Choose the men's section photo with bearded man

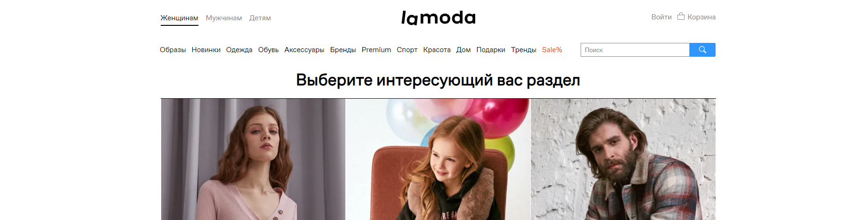point(623,159)
